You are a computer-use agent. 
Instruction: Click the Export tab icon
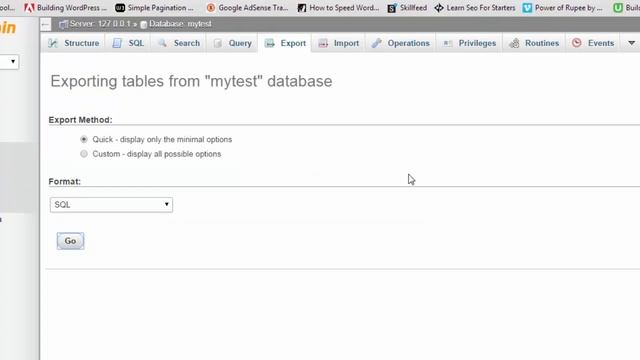pyautogui.click(x=269, y=43)
